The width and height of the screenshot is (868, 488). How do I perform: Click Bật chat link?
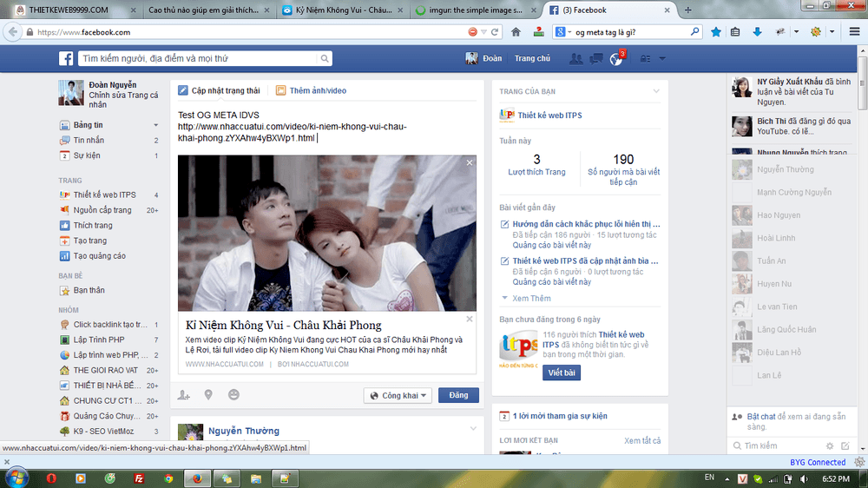[761, 417]
